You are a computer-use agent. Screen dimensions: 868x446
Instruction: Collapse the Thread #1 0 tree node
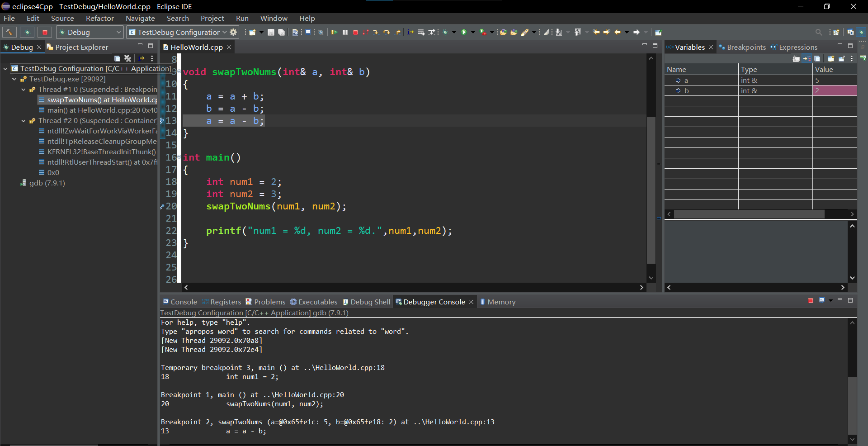point(24,90)
